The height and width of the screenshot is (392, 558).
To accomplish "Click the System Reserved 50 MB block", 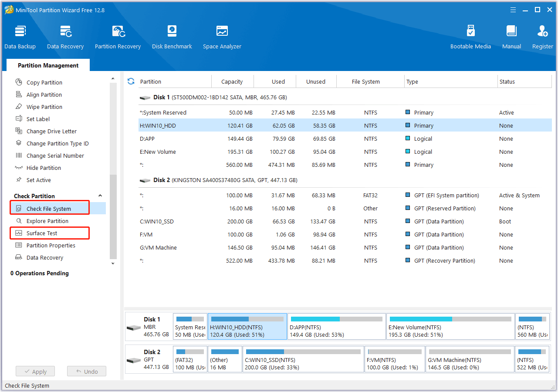I will pos(190,327).
